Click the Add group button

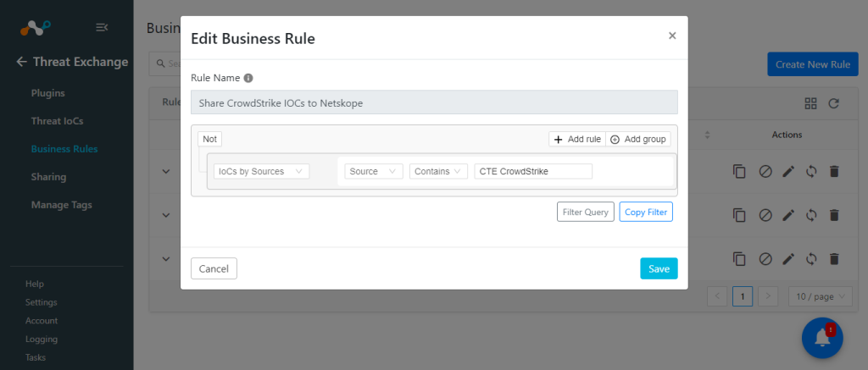tap(638, 140)
